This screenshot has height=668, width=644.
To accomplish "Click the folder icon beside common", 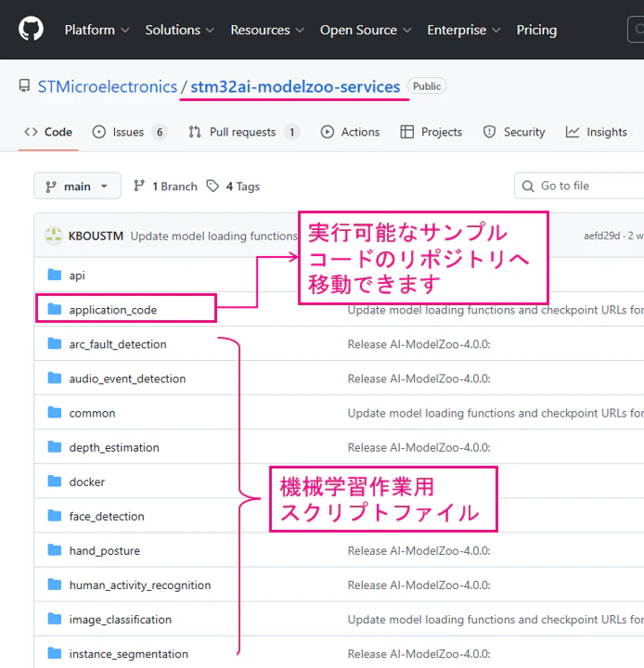I will pyautogui.click(x=55, y=412).
